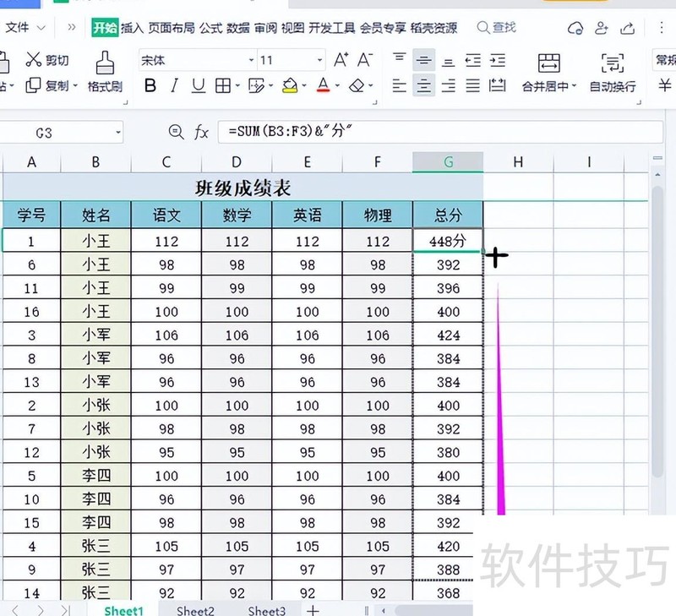This screenshot has width=676, height=616.
Task: Click the scissors cut icon
Action: (34, 60)
